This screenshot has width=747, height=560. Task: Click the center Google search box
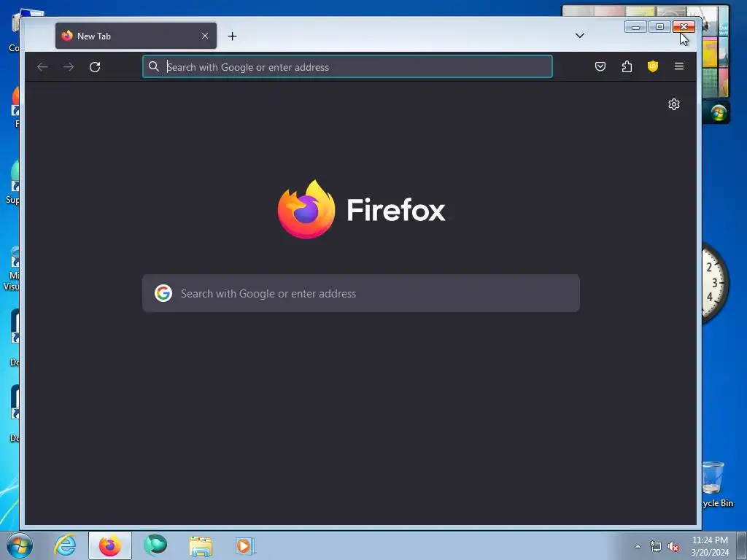360,293
